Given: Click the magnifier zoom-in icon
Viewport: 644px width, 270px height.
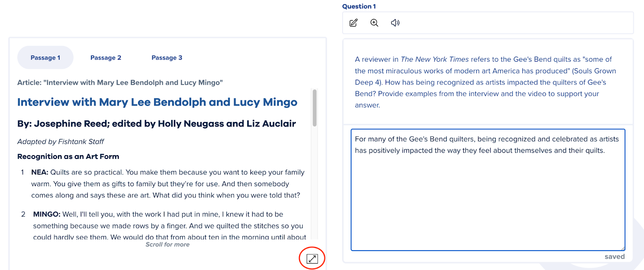Looking at the screenshot, I should tap(374, 23).
